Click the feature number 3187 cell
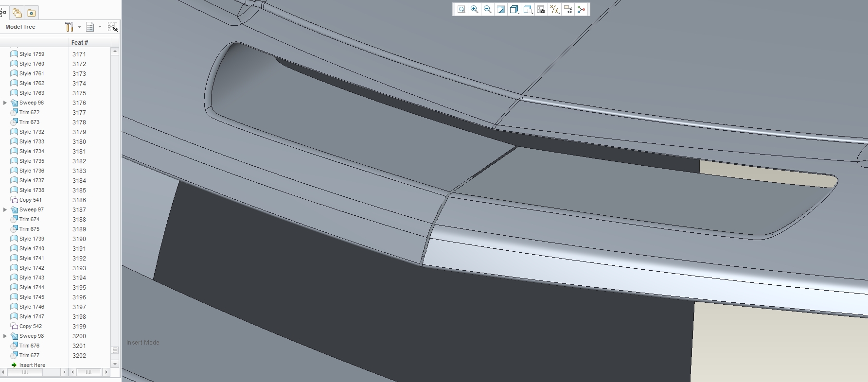The height and width of the screenshot is (382, 868). click(x=79, y=209)
